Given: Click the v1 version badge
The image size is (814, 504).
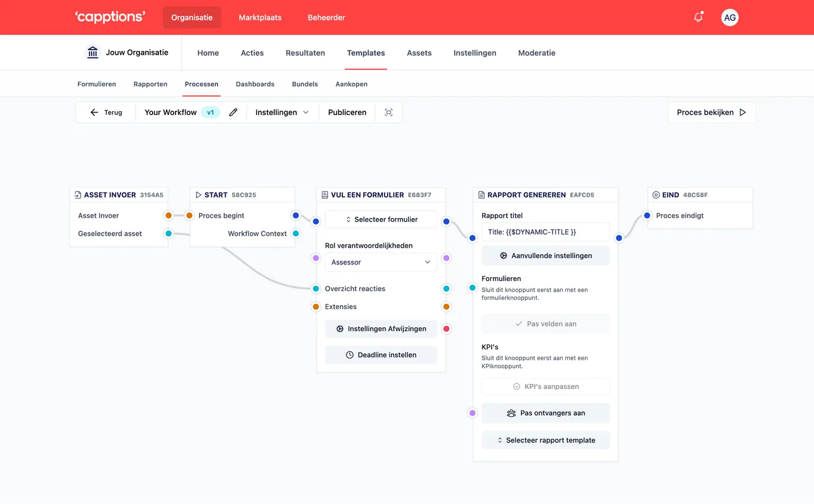Looking at the screenshot, I should (x=210, y=112).
